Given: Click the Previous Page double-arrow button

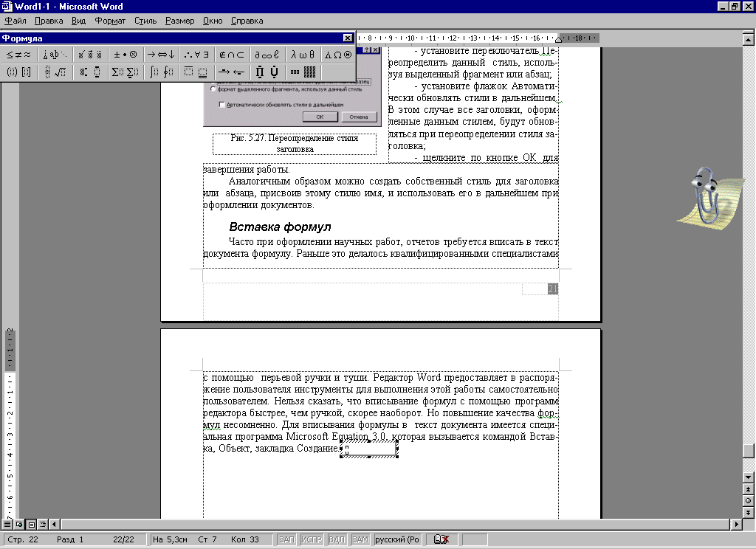Looking at the screenshot, I should pyautogui.click(x=749, y=488).
